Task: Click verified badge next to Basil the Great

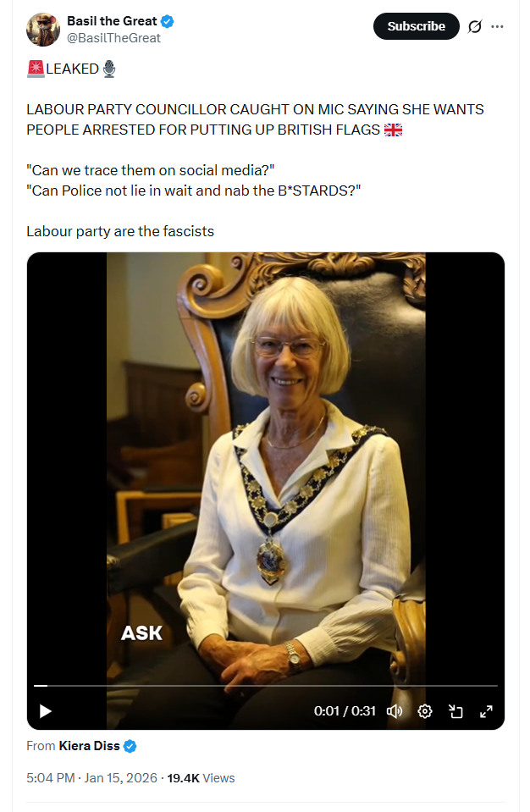Action: click(167, 22)
